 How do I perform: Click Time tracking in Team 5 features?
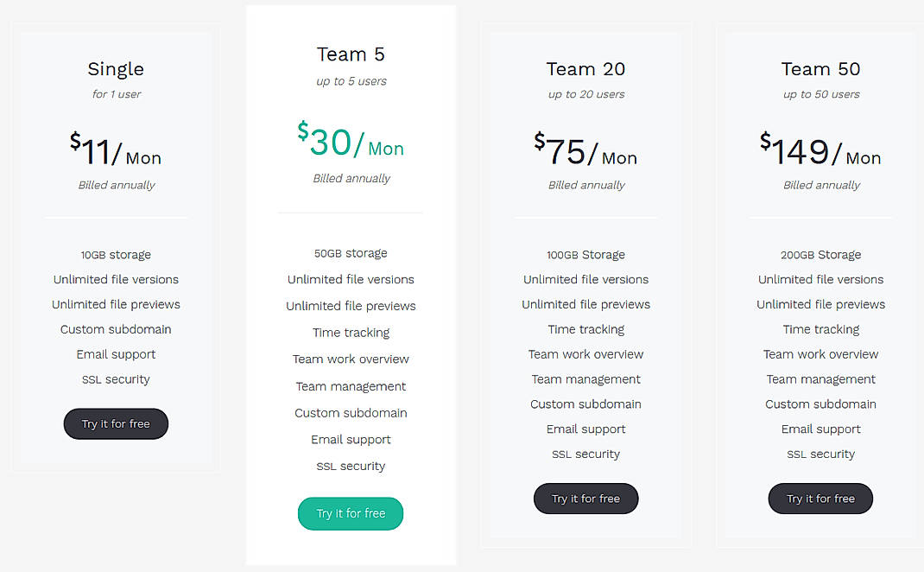351,332
